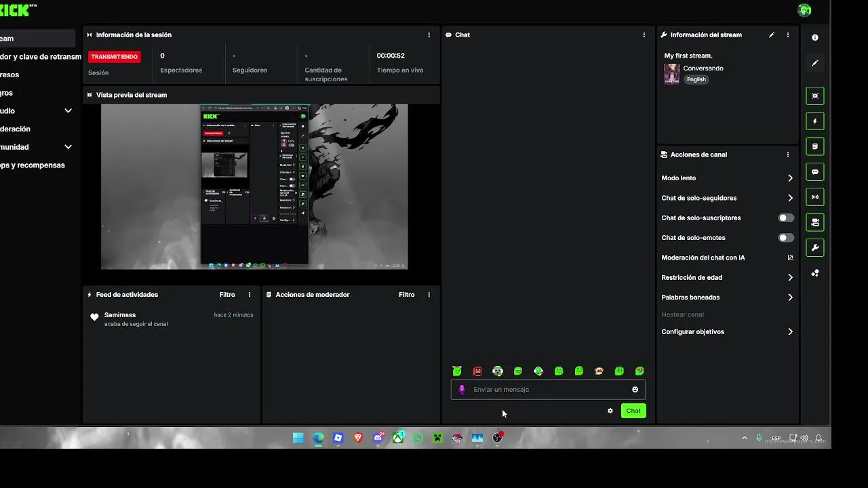Select the Stream item in sidebar
This screenshot has width=868, height=488.
click(37, 39)
